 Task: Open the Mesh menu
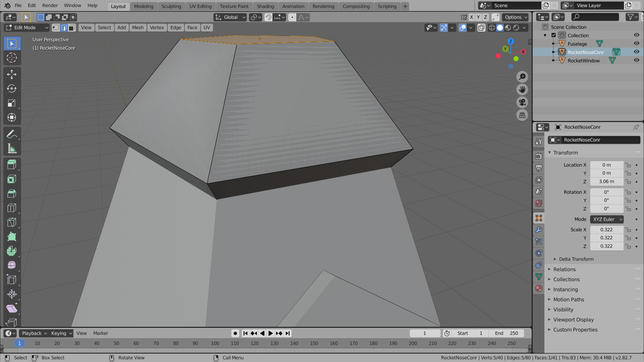point(138,28)
